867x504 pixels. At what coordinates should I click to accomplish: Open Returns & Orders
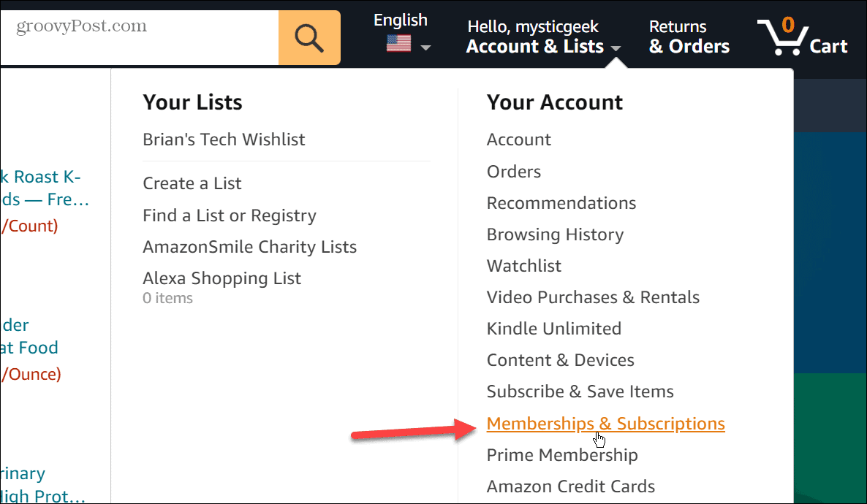pyautogui.click(x=689, y=37)
